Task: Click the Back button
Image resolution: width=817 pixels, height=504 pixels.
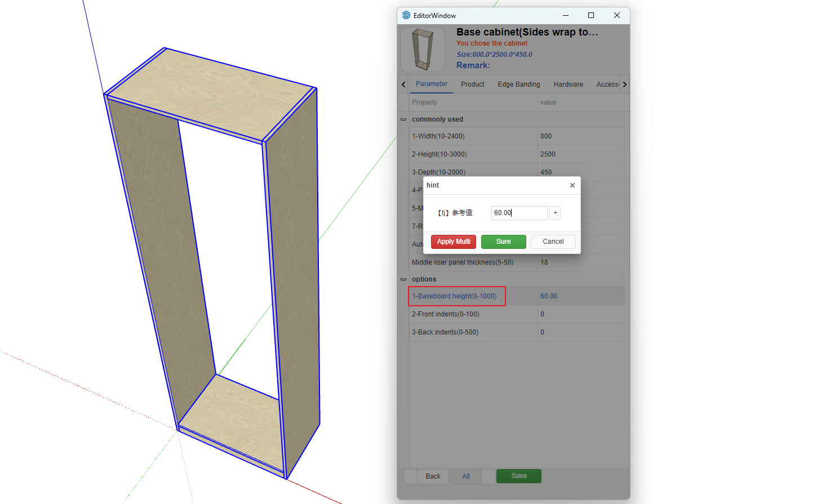Action: (433, 476)
